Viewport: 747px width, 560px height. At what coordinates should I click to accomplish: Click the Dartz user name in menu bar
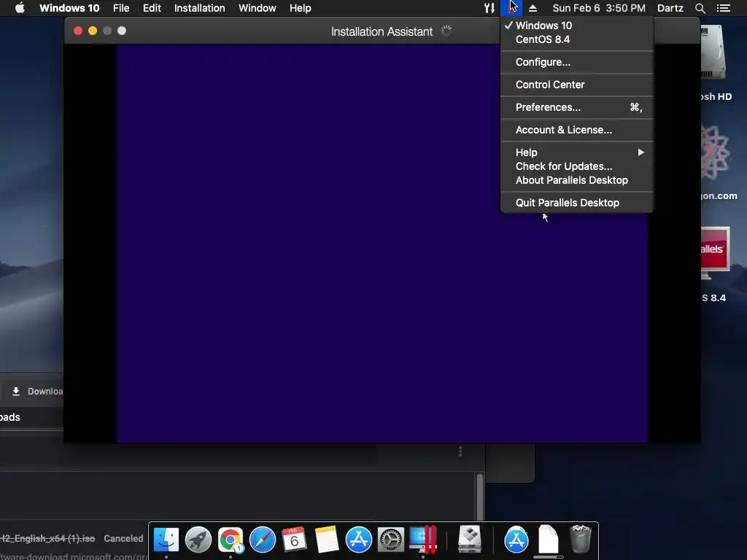pyautogui.click(x=670, y=8)
